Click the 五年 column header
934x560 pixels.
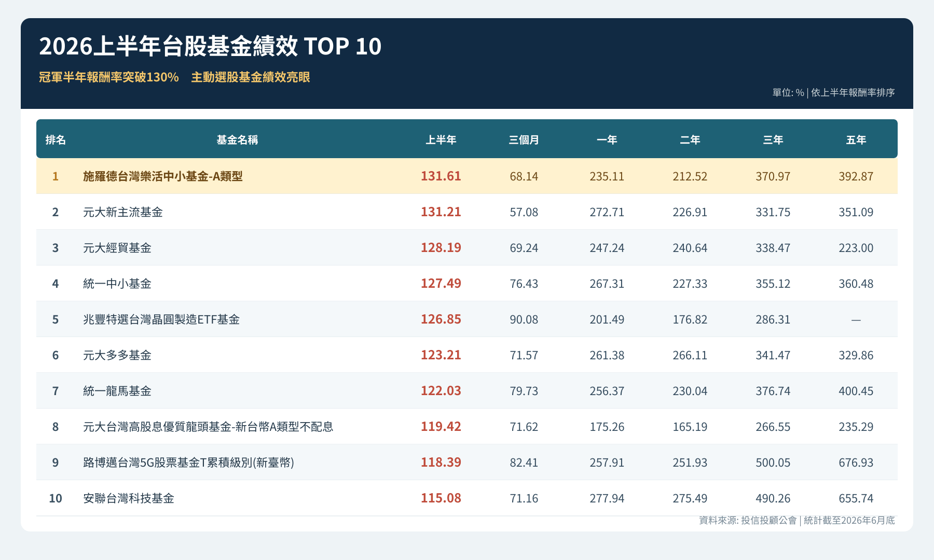point(856,140)
